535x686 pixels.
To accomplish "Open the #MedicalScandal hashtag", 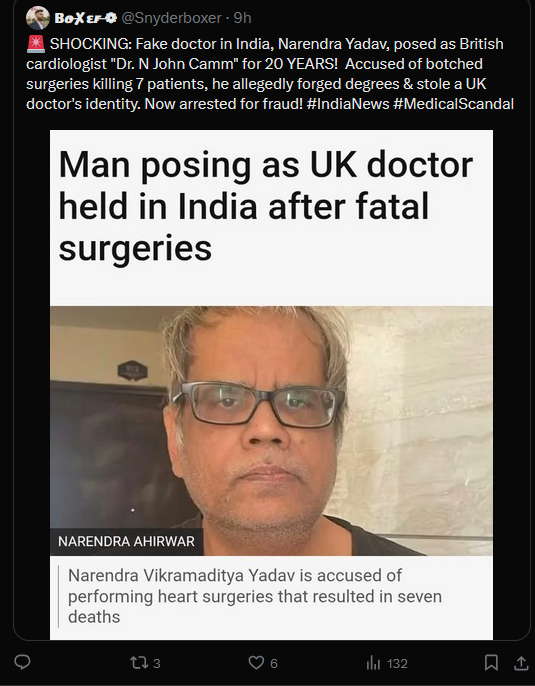I will tap(454, 104).
